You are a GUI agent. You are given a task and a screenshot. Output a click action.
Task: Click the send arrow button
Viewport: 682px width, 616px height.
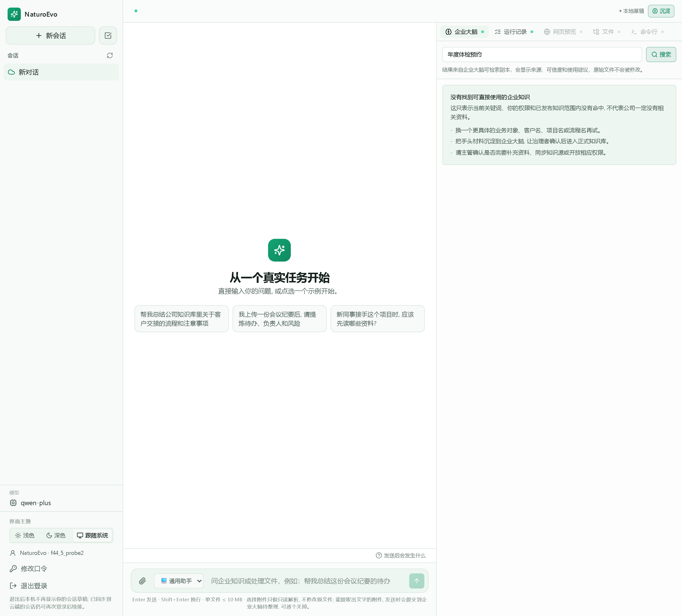[417, 581]
